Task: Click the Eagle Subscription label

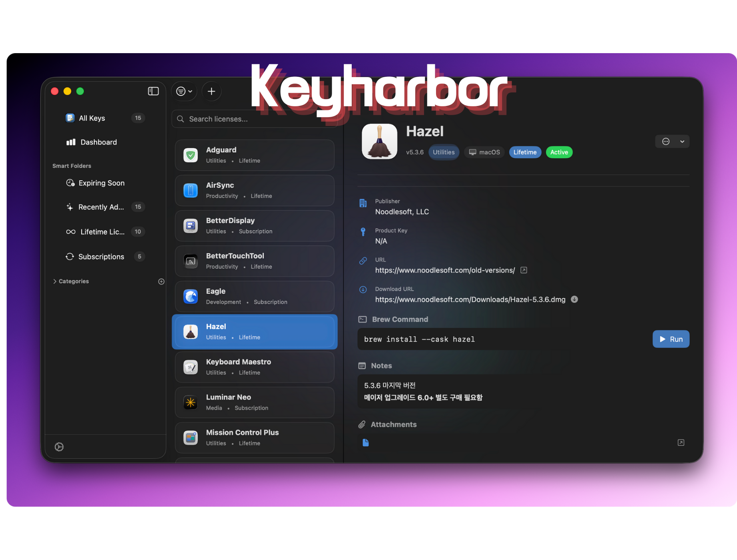Action: point(271,302)
